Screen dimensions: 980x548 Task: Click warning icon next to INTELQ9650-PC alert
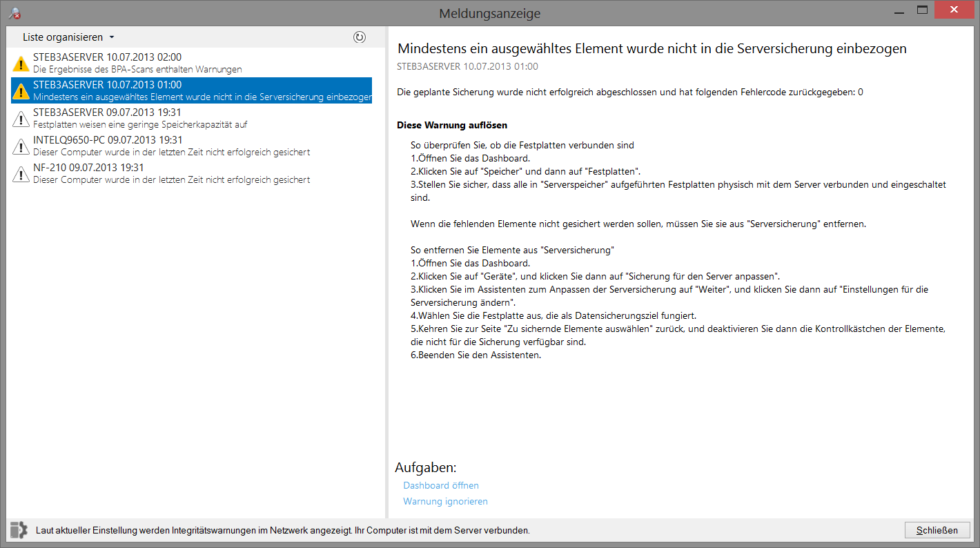[x=21, y=146]
